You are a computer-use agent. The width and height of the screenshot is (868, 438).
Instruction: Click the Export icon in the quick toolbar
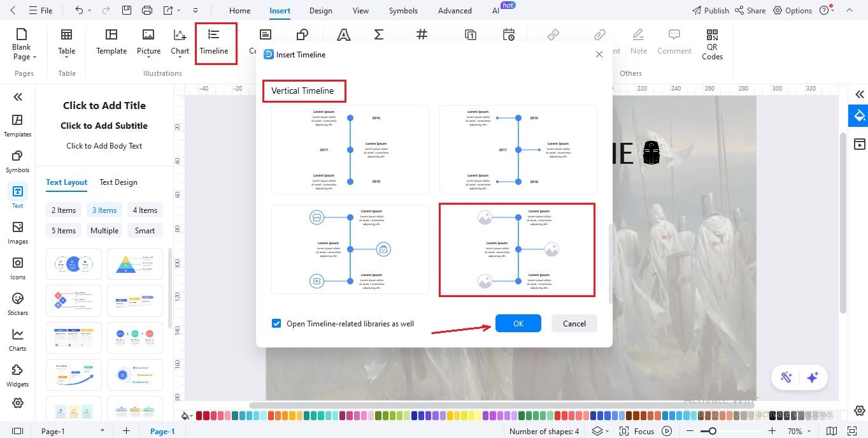click(168, 10)
